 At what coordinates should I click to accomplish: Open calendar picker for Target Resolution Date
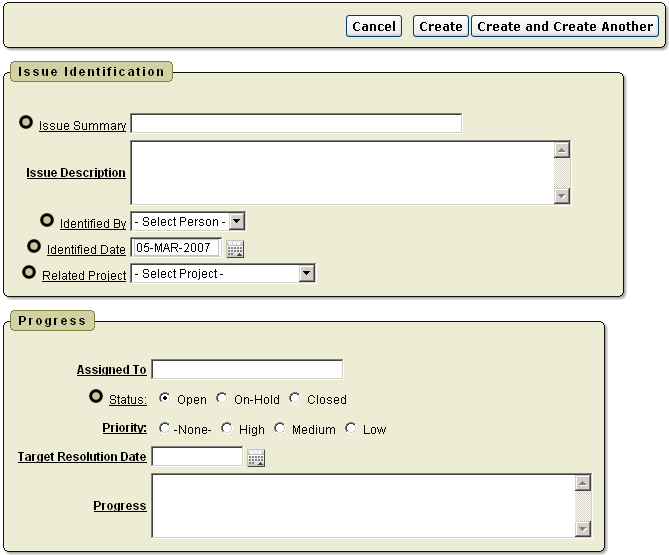(256, 458)
